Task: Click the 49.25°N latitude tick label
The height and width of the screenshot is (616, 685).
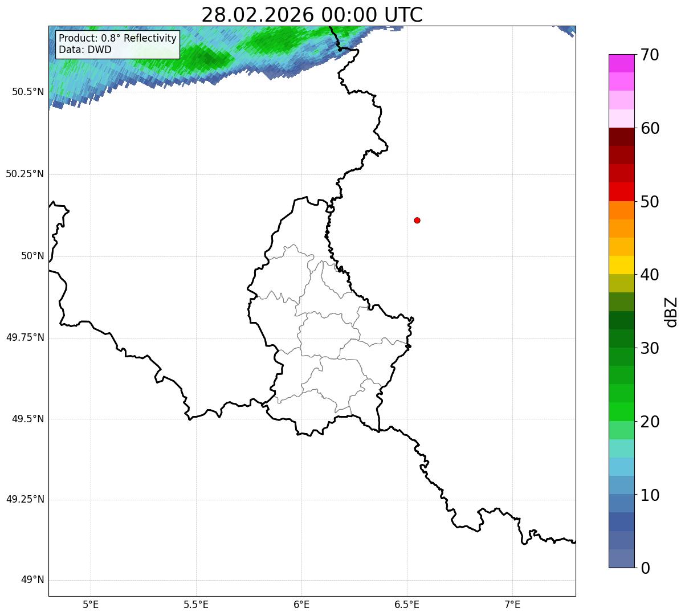Action: pyautogui.click(x=25, y=500)
